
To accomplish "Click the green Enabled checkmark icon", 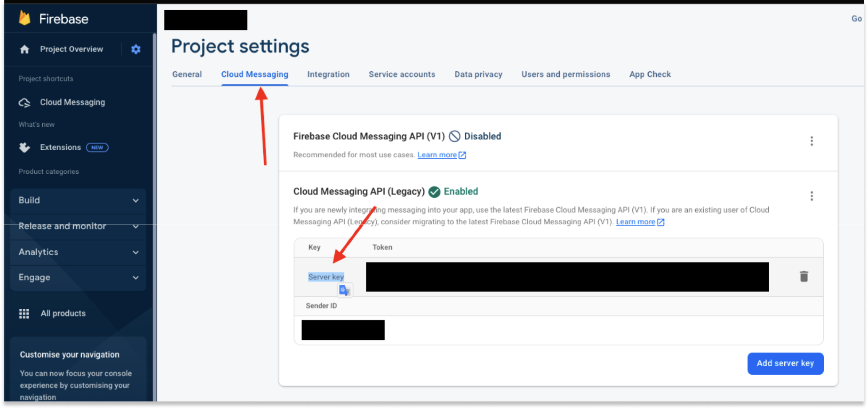I will [434, 192].
